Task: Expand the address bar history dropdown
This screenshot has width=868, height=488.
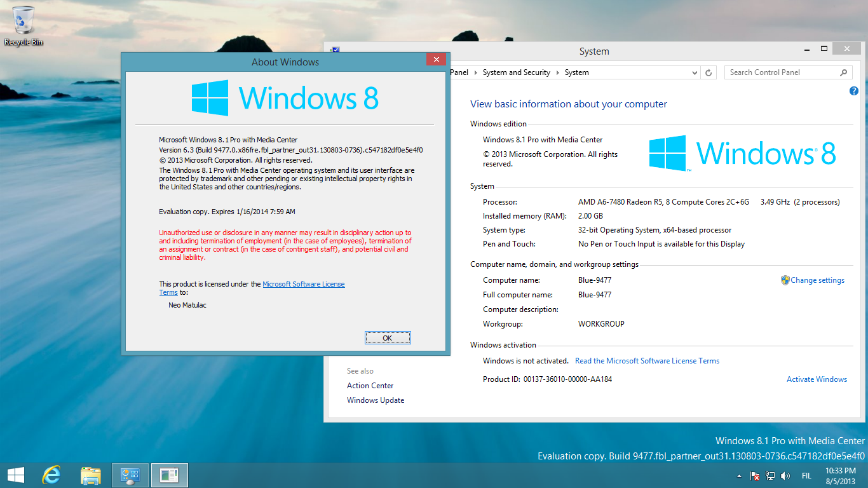Action: point(695,72)
